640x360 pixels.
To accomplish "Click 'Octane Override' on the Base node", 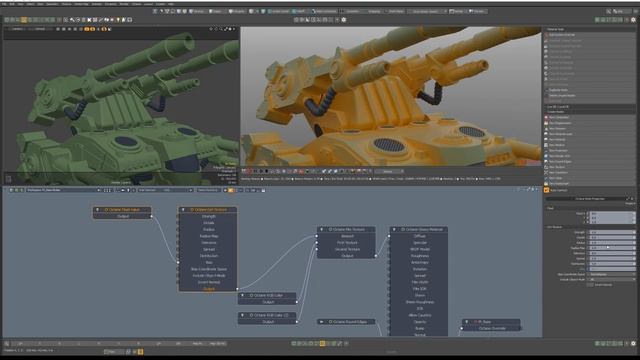I will coord(492,328).
